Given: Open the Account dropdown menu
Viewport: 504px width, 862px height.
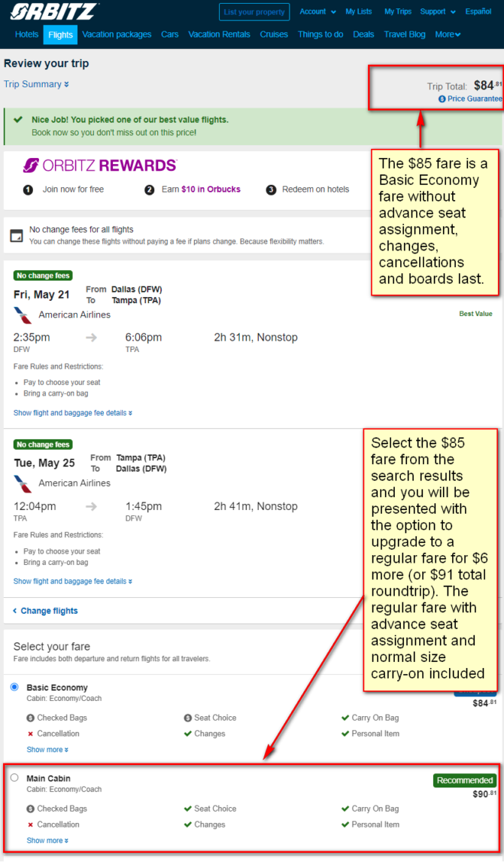Looking at the screenshot, I should click(x=317, y=11).
